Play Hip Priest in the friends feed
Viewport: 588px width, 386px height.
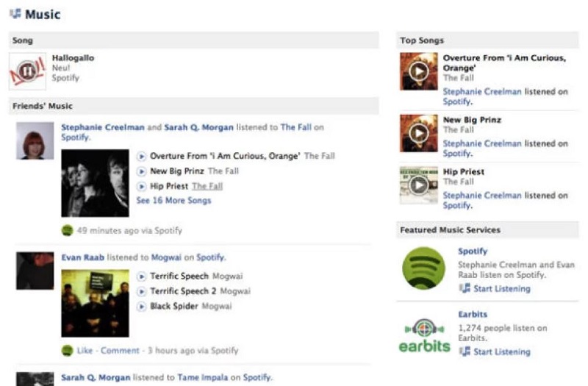[x=141, y=187]
